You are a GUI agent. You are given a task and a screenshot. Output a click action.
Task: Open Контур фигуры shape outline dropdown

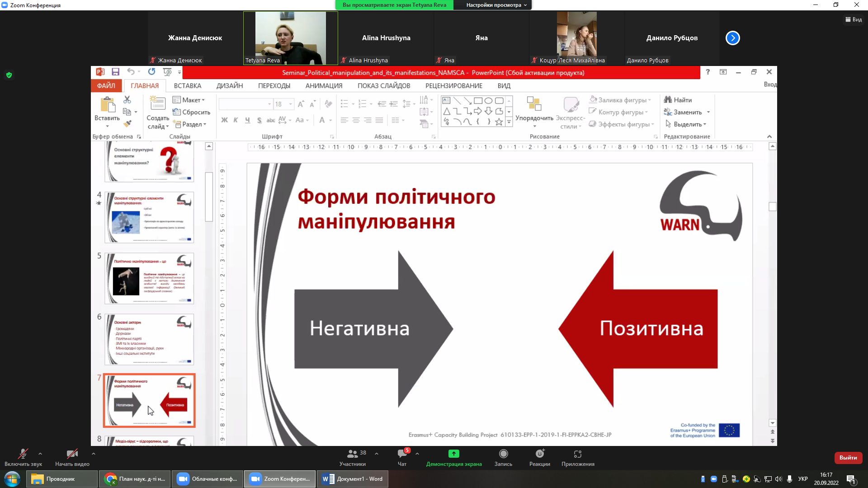618,112
